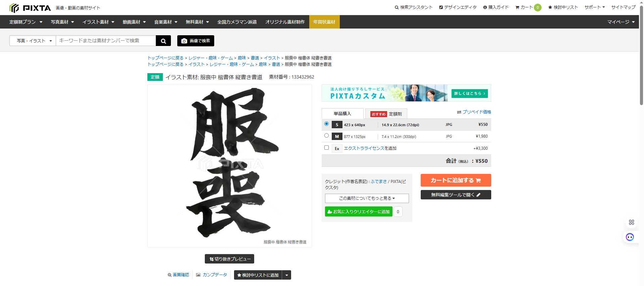Click the cart icon in the header
Screen dimensions: 644x286
coord(517,7)
